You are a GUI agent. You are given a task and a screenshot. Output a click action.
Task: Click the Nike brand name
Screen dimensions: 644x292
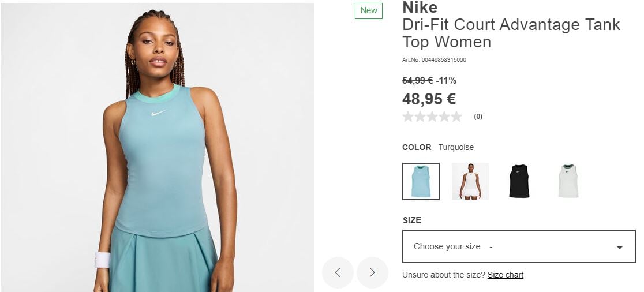click(x=420, y=8)
